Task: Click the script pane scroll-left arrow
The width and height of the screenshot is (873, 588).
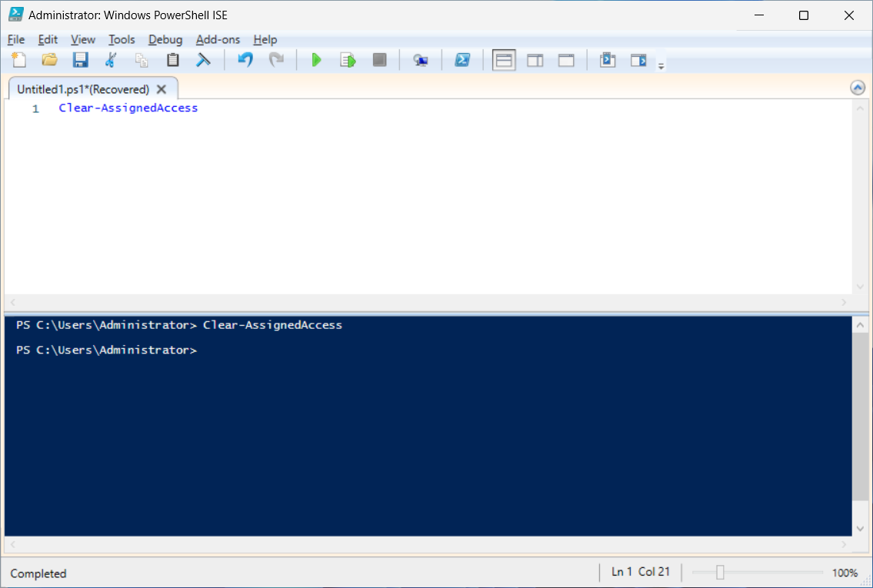Action: coord(13,302)
